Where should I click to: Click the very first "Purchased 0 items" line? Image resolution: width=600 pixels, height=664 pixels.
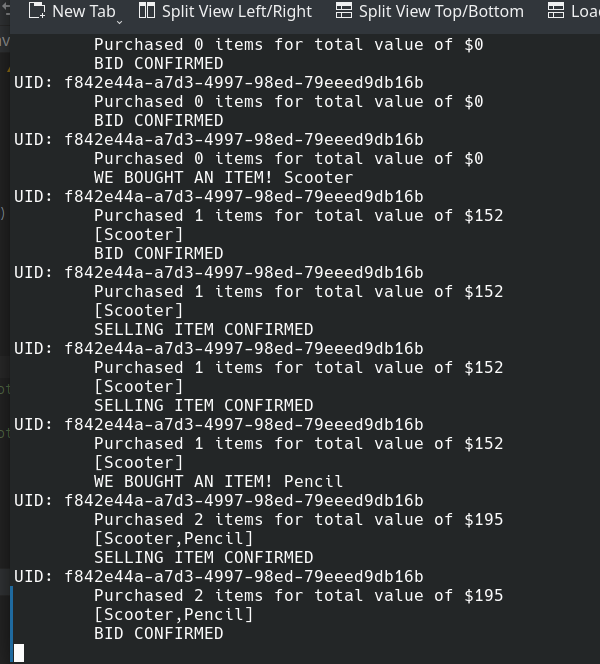click(x=288, y=44)
